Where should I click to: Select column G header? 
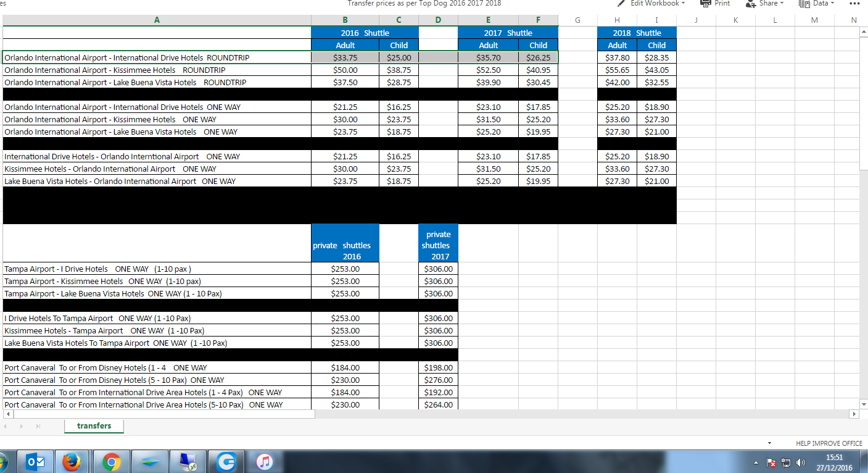click(x=577, y=20)
